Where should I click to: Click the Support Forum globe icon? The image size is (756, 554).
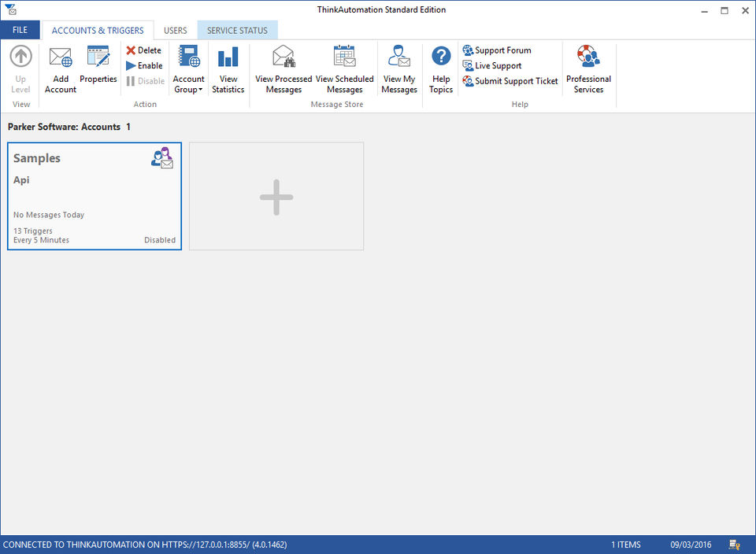click(468, 50)
